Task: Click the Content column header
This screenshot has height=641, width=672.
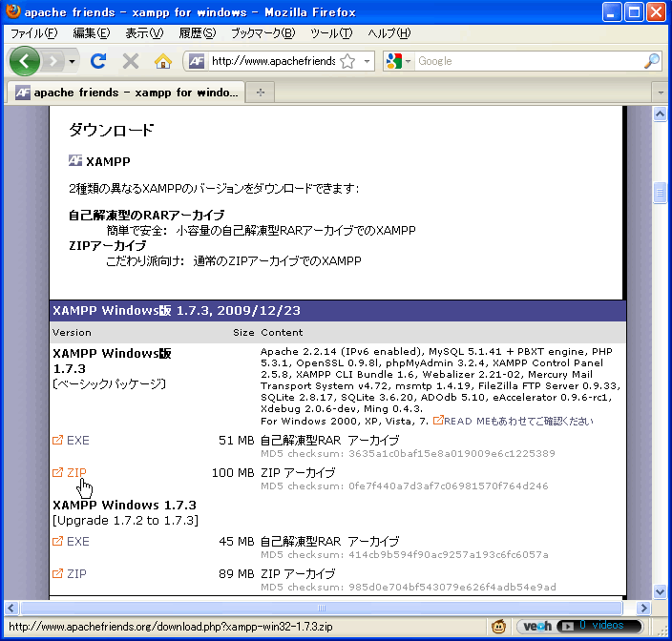Action: click(282, 332)
